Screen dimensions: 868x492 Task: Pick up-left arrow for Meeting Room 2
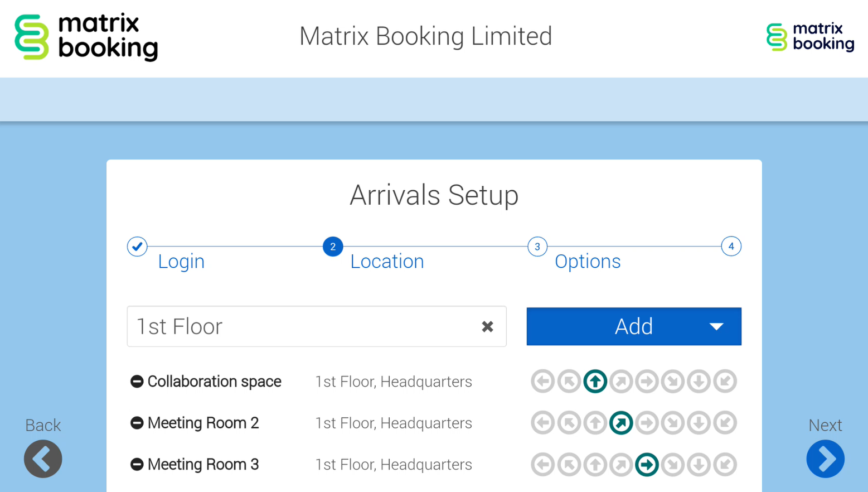coord(569,423)
